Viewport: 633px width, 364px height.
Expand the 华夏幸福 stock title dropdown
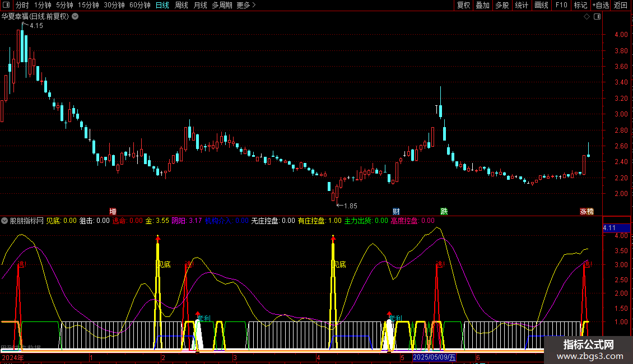tap(75, 17)
